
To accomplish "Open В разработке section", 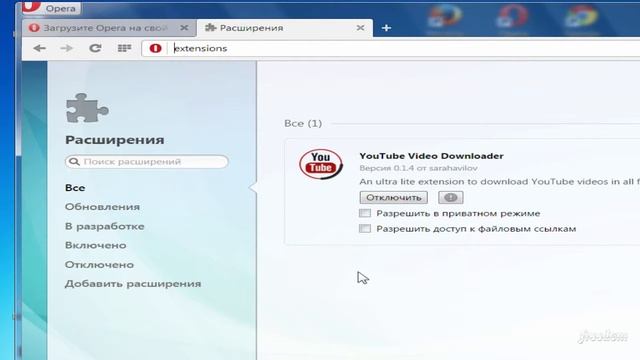I will [x=104, y=226].
